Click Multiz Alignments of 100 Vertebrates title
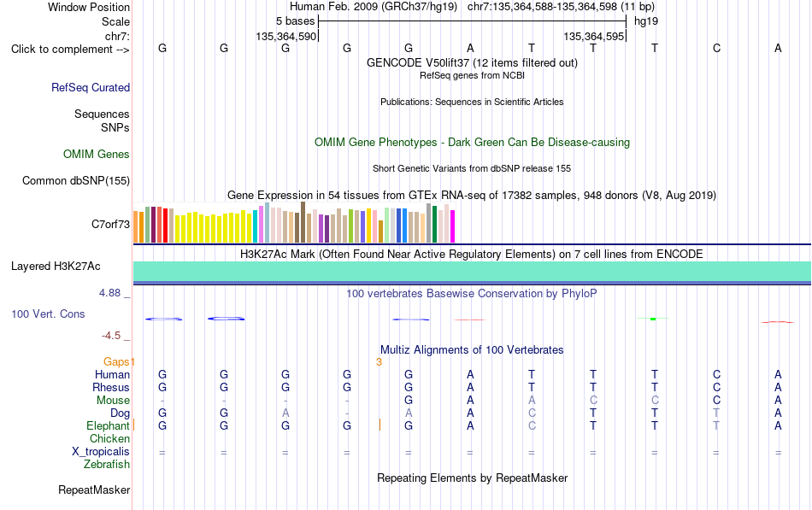 click(x=472, y=350)
